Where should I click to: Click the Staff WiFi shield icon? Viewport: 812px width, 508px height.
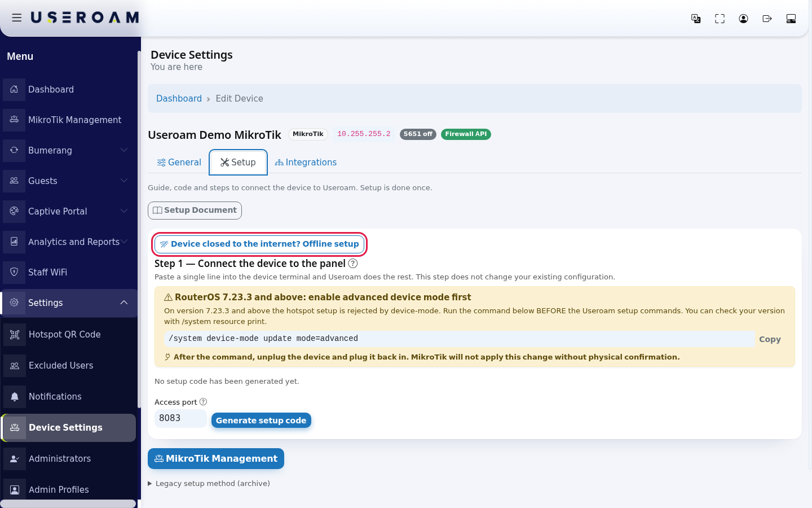(x=14, y=272)
